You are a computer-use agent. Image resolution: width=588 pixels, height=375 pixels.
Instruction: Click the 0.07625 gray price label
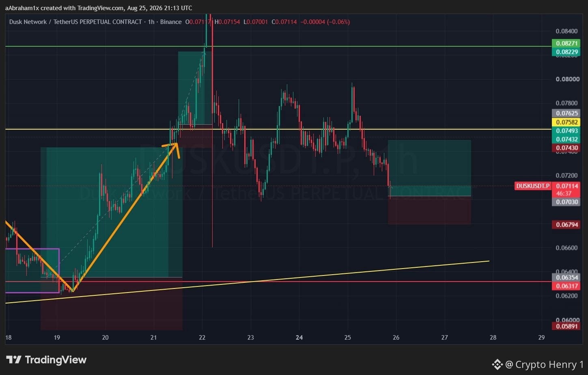(x=567, y=113)
